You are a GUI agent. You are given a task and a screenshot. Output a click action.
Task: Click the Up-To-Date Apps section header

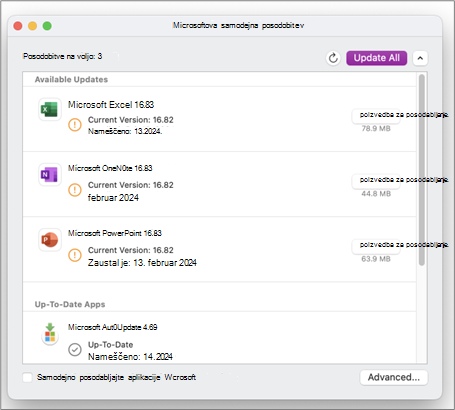click(70, 304)
